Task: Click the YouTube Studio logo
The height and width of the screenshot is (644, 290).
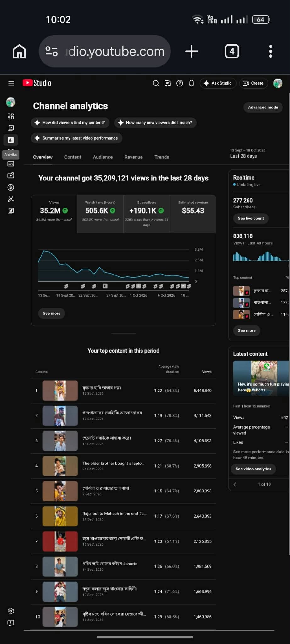Action: [37, 83]
